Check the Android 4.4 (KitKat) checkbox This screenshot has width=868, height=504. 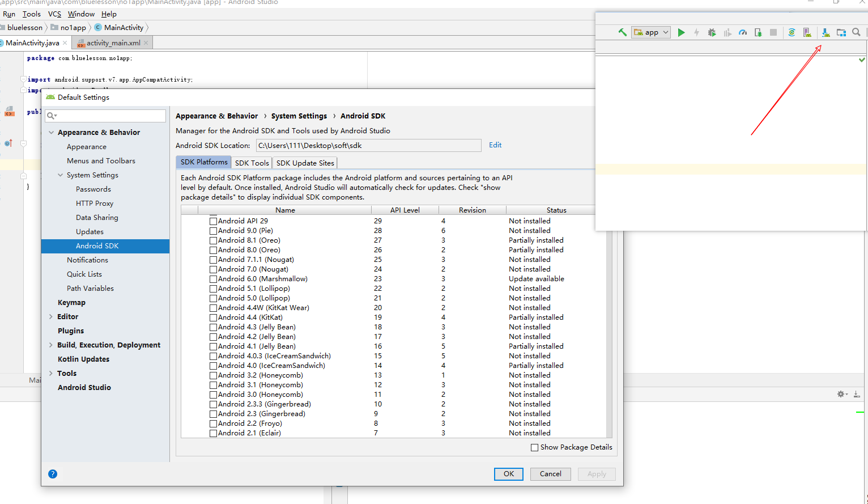pyautogui.click(x=214, y=317)
